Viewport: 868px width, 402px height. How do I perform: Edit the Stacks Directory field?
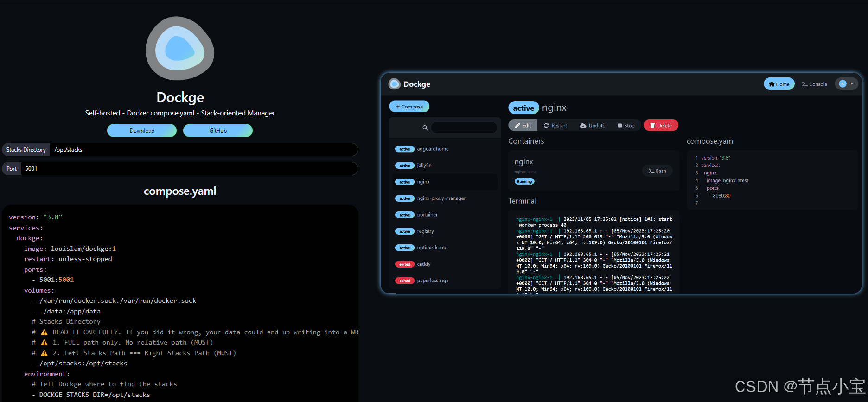coord(204,150)
